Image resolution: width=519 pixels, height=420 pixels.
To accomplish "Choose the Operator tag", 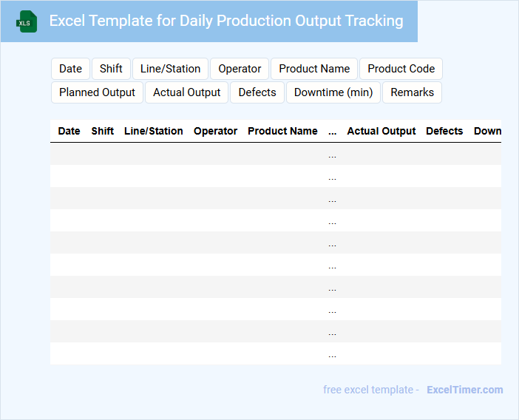I will tap(240, 69).
